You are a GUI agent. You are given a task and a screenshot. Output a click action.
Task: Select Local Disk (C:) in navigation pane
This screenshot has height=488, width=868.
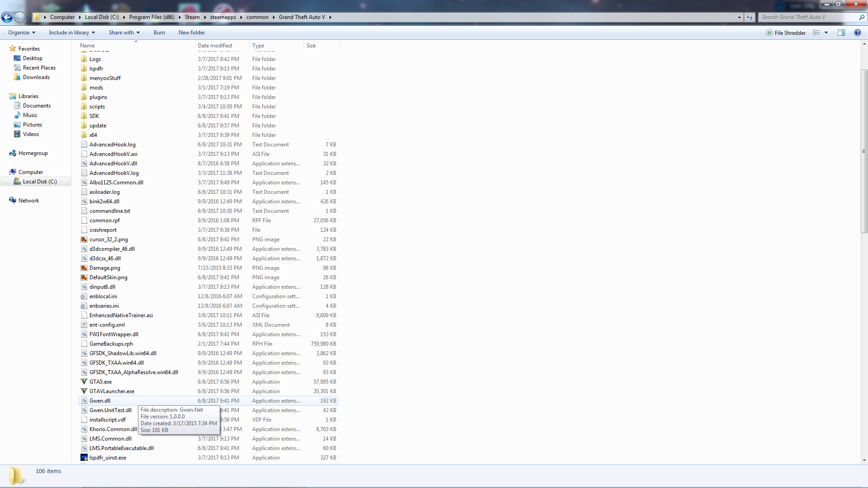[x=40, y=182]
